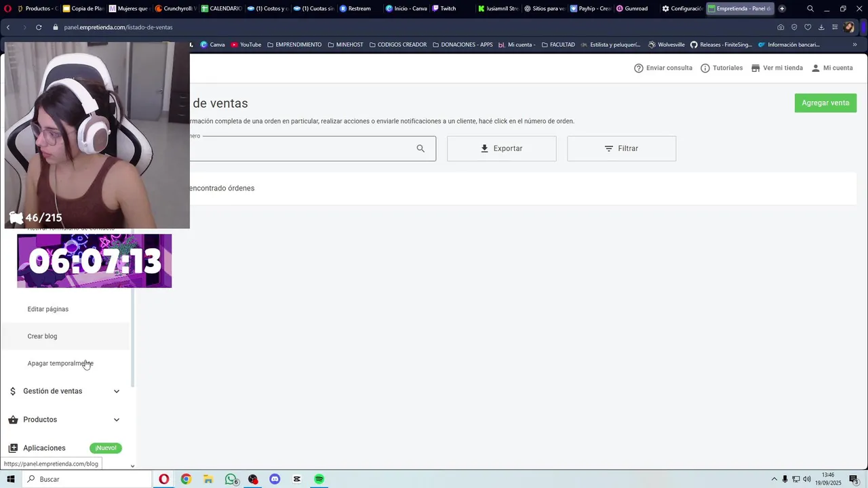Show more bookmarks with the double chevron
Screen dimensions: 868x488
pos(854,45)
